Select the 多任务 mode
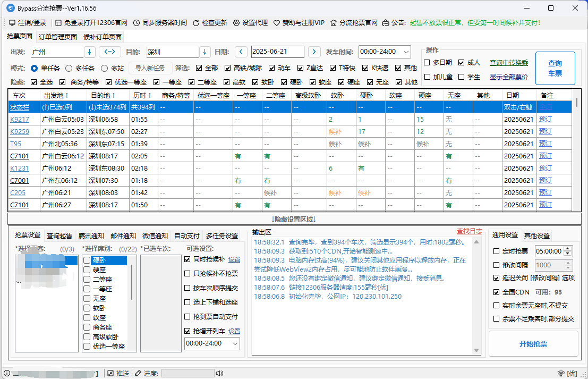Viewport: 588px width, 379px height. 69,68
